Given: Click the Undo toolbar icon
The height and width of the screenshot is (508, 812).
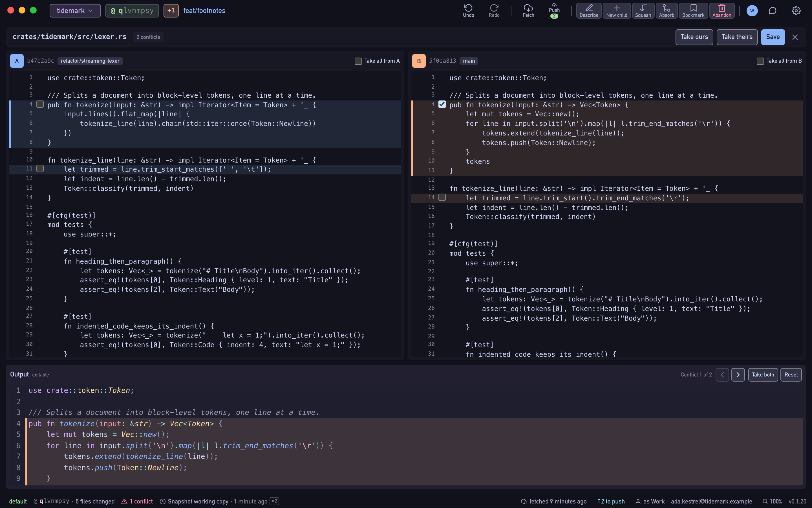Looking at the screenshot, I should (468, 11).
